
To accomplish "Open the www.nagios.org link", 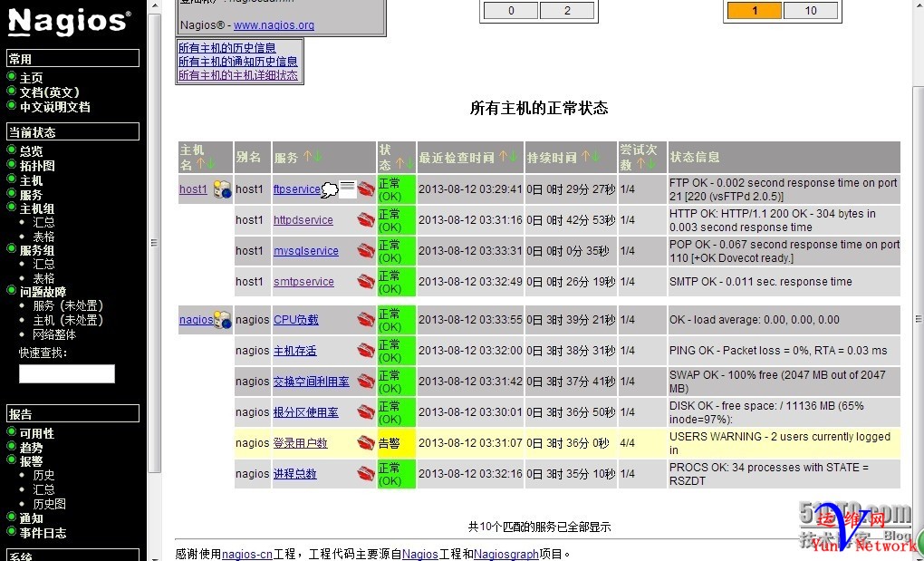I will (274, 25).
